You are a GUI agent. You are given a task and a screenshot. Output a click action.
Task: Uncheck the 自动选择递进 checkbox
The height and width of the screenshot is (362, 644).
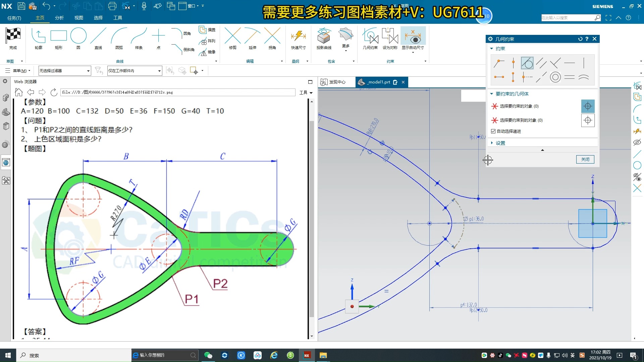[493, 131]
